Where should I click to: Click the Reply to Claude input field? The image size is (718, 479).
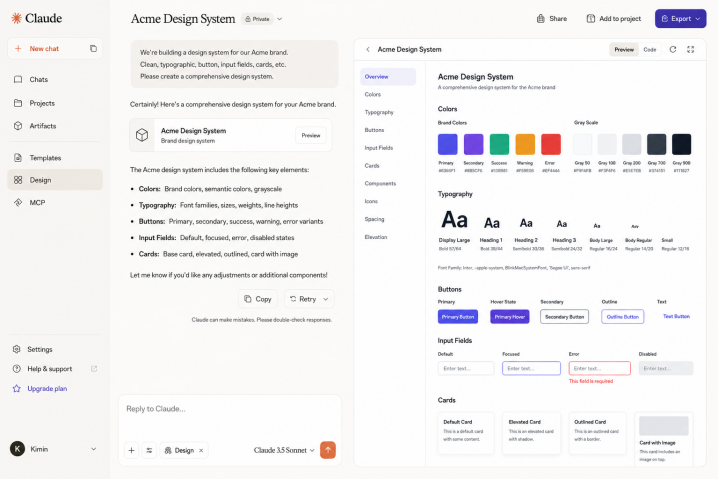(x=230, y=409)
